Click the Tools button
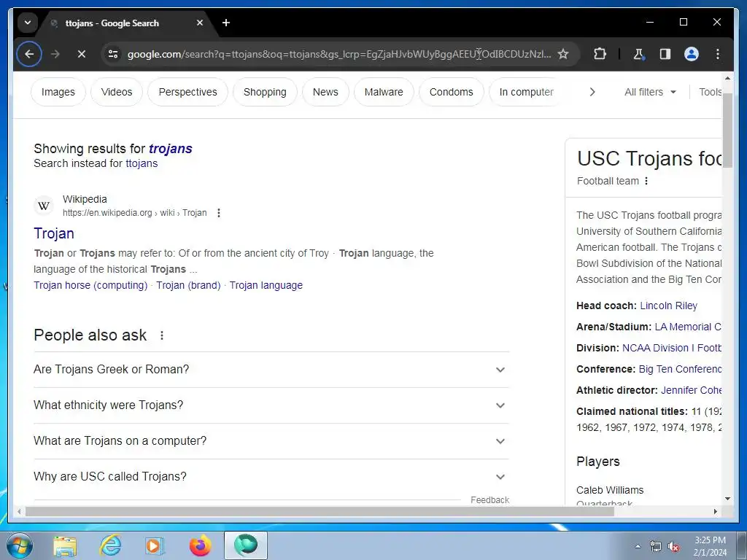This screenshot has width=747, height=560. (711, 92)
